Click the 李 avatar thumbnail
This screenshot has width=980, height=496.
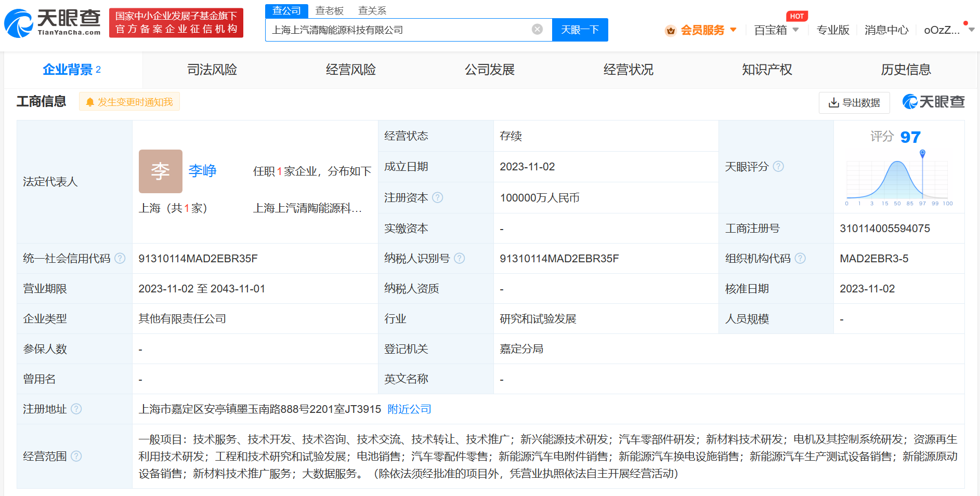160,171
